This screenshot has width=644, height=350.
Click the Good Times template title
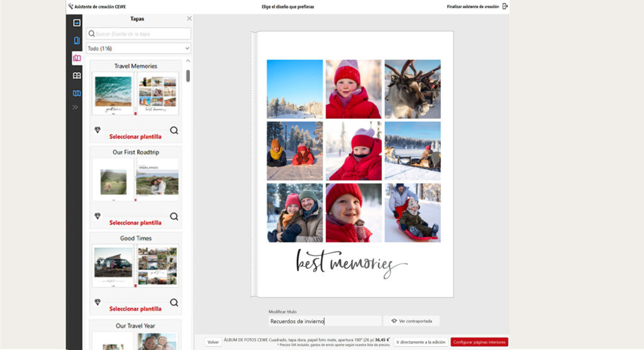136,238
